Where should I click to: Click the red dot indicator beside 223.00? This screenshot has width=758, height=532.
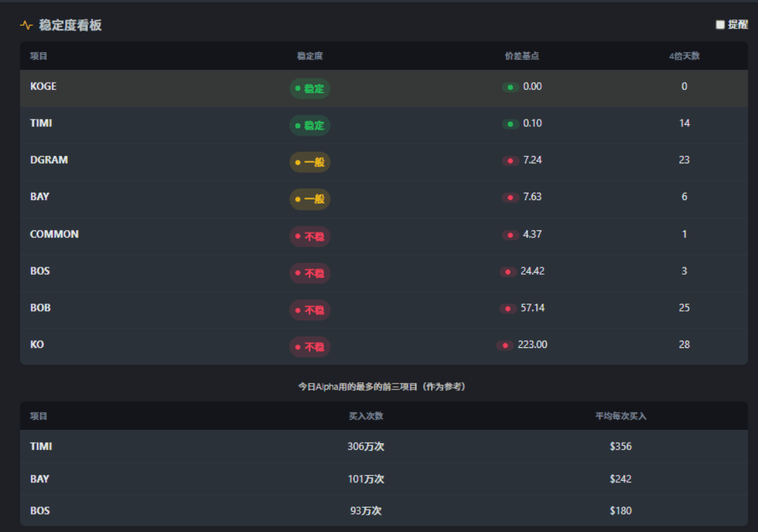[x=505, y=345]
